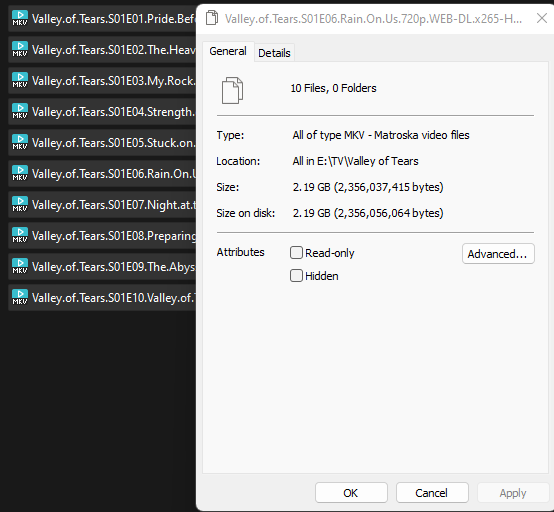Image resolution: width=554 pixels, height=512 pixels.
Task: Click the Properties dialog title text
Action: pos(373,18)
